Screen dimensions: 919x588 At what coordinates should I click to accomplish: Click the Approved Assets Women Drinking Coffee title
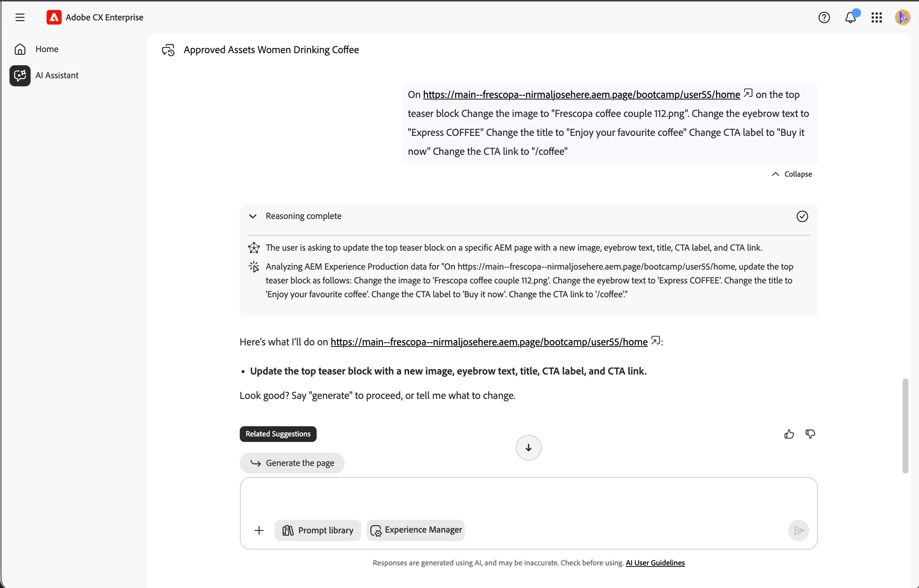[x=271, y=50]
